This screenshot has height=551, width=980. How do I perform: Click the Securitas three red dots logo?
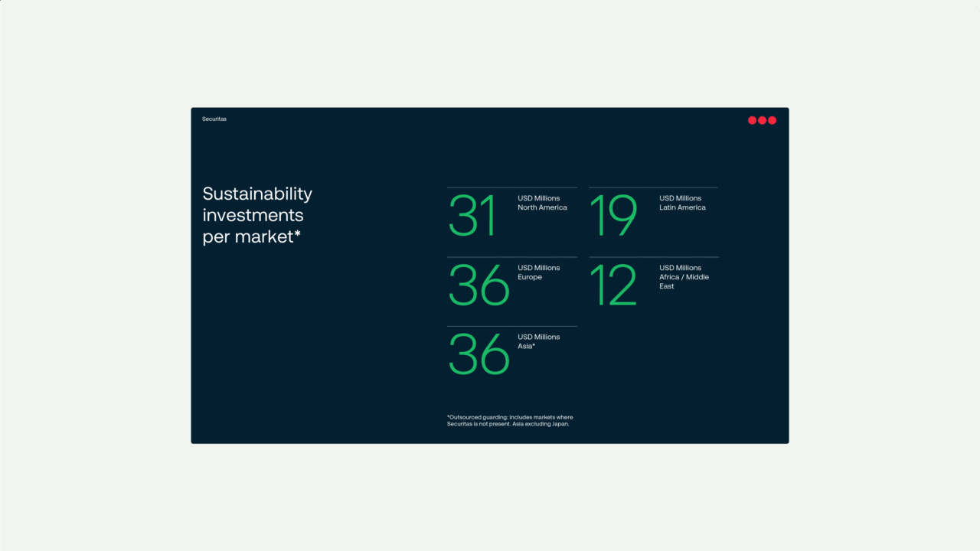click(762, 120)
